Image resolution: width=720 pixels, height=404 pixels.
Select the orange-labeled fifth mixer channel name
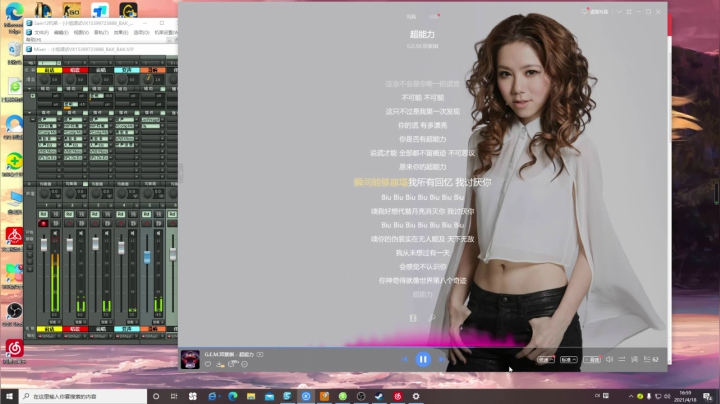pyautogui.click(x=153, y=70)
